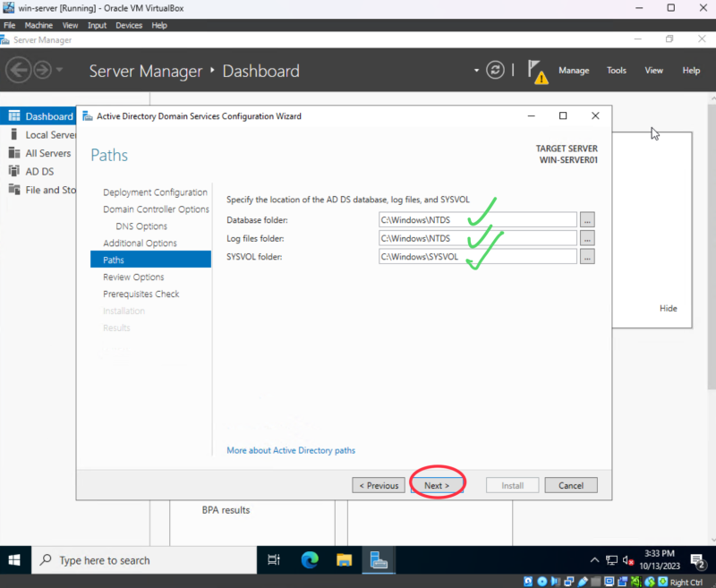Open VirtualBox Devices menu

tap(129, 25)
